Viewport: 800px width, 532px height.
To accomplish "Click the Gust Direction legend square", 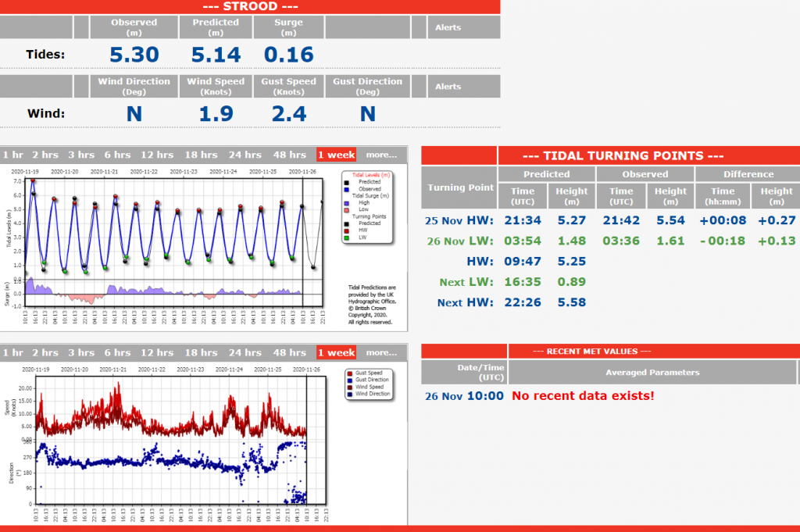I will pyautogui.click(x=348, y=380).
